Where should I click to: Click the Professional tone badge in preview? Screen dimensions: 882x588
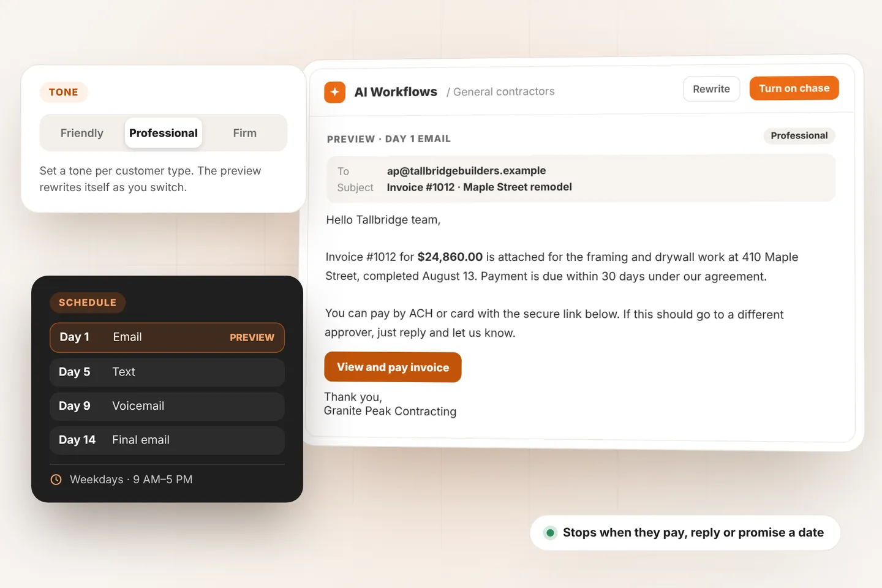click(x=799, y=136)
